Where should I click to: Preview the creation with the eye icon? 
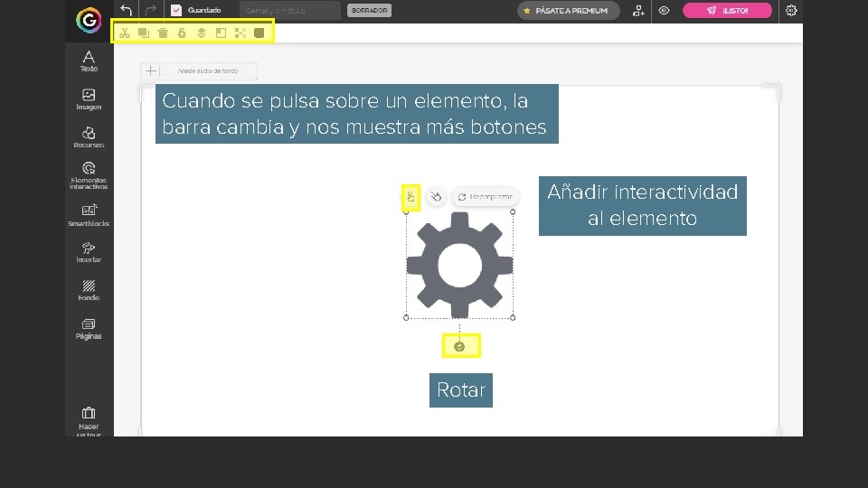[664, 11]
